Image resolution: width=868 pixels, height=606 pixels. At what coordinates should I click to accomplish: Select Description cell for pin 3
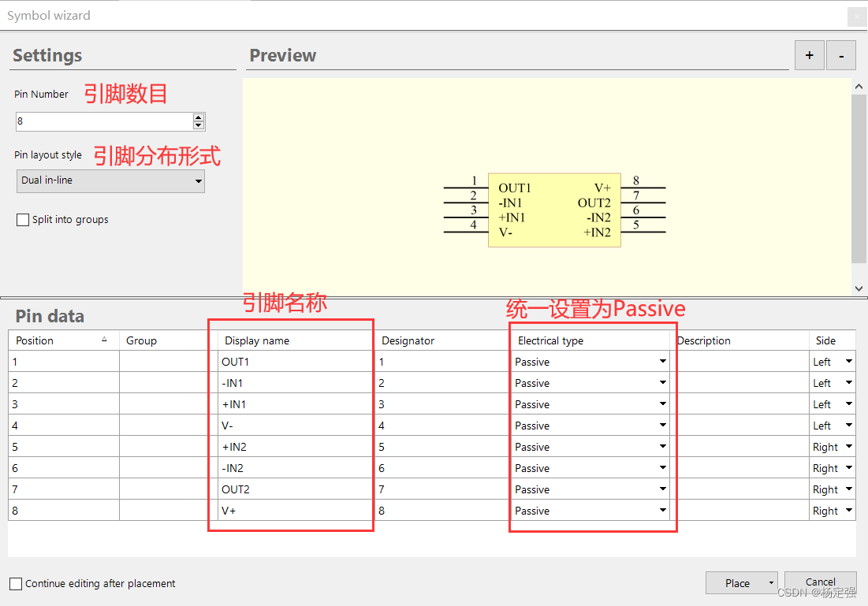[x=739, y=404]
